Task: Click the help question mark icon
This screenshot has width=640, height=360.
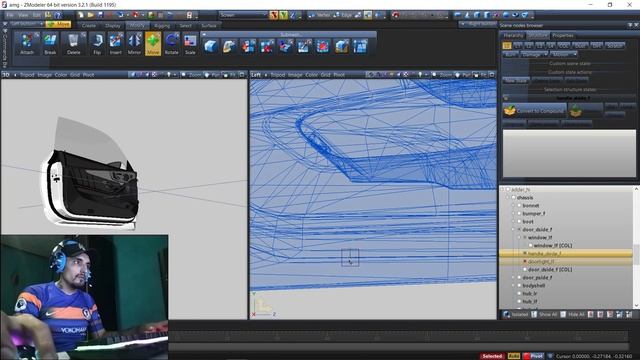Action: point(58,15)
